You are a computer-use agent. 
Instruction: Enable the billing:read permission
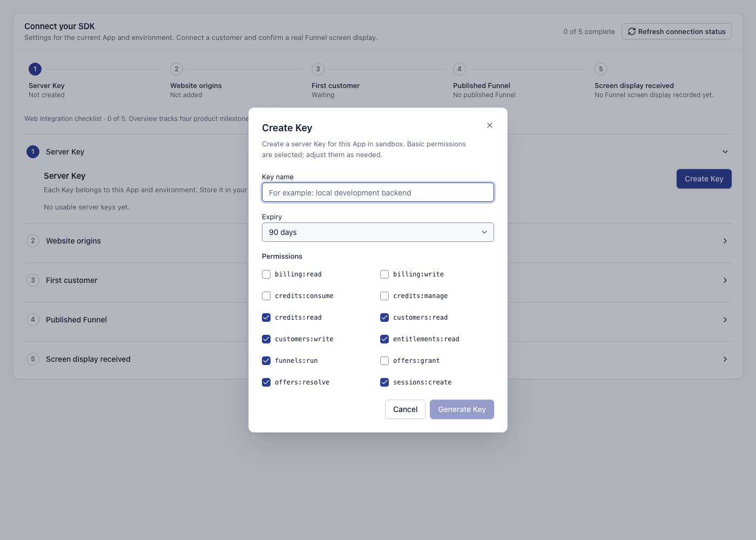point(266,274)
